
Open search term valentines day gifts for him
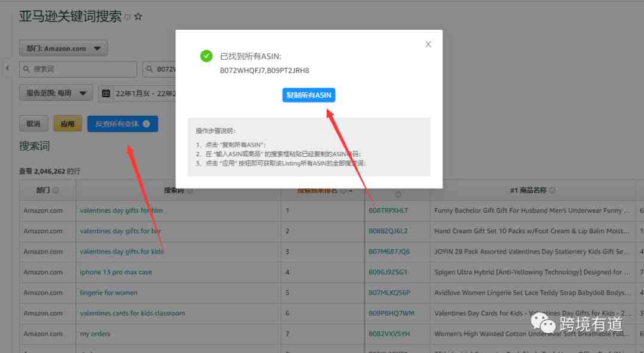[121, 210]
